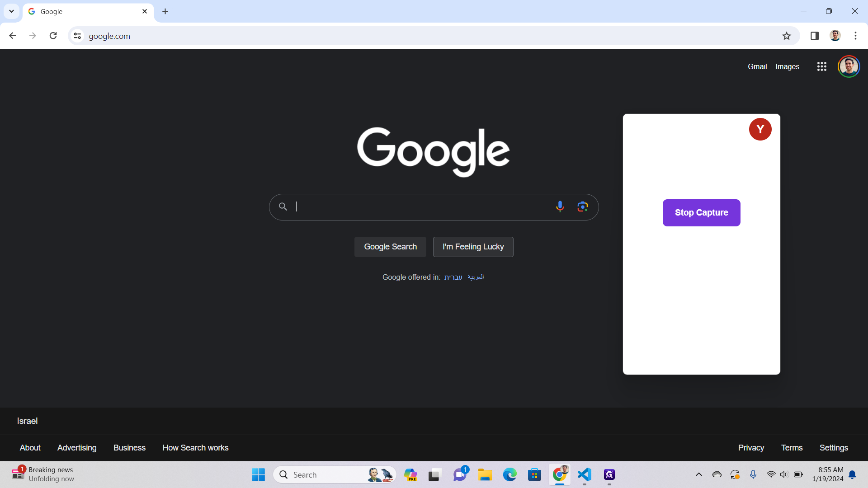Open the Settings footer menu
The width and height of the screenshot is (868, 488).
point(834,448)
